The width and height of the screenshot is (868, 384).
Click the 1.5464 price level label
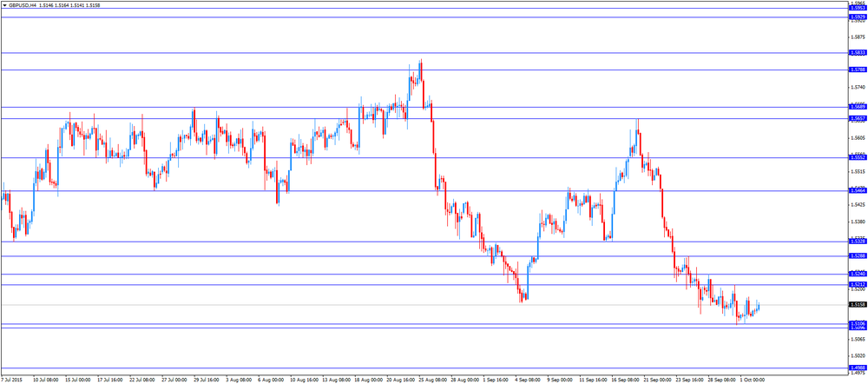858,190
